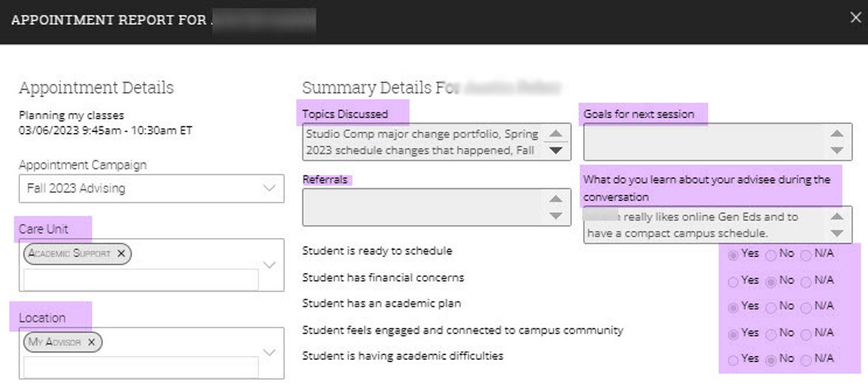The height and width of the screenshot is (390, 868).
Task: Select Yes for Student has financial concerns
Action: click(733, 281)
